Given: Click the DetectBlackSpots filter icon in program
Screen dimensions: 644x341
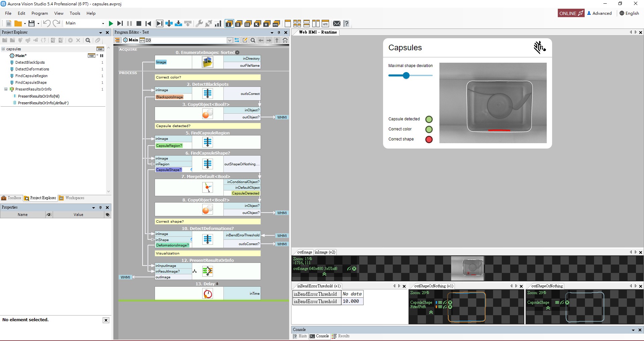Looking at the screenshot, I should coord(208,94).
